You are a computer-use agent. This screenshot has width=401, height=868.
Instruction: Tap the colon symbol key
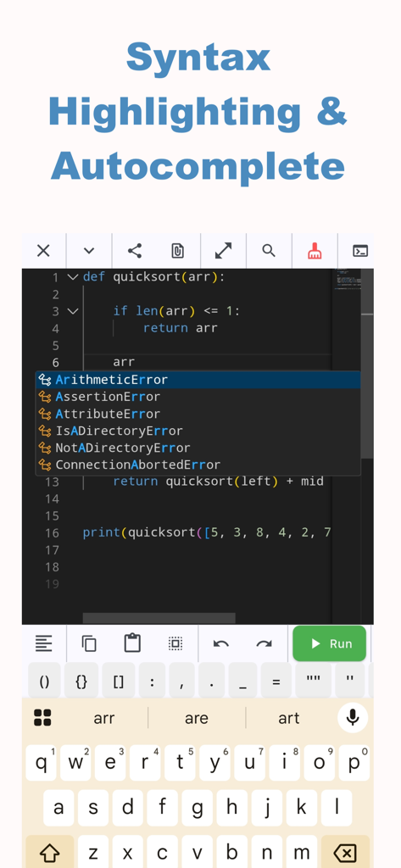coord(153,682)
